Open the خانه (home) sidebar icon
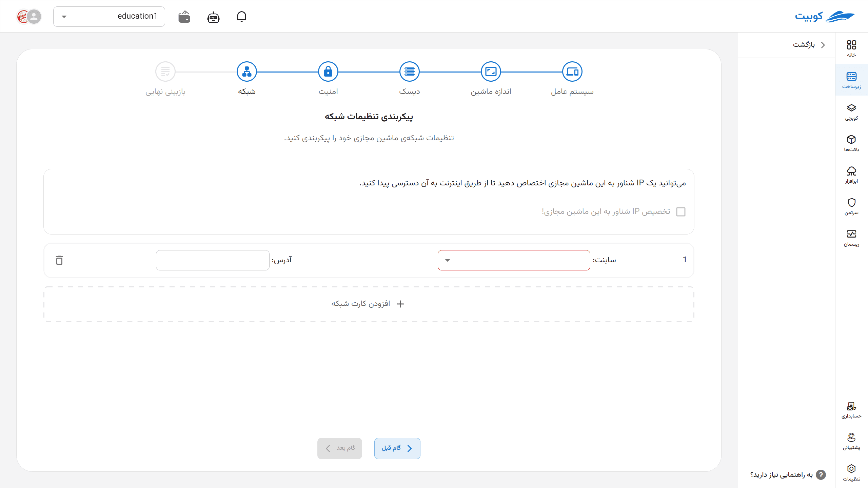This screenshot has height=488, width=868. 851,48
